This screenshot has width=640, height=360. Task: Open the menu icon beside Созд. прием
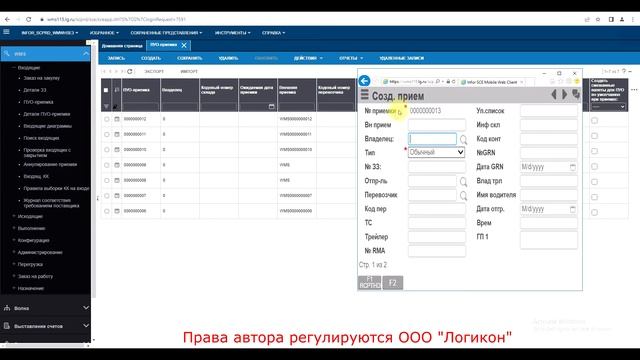364,96
